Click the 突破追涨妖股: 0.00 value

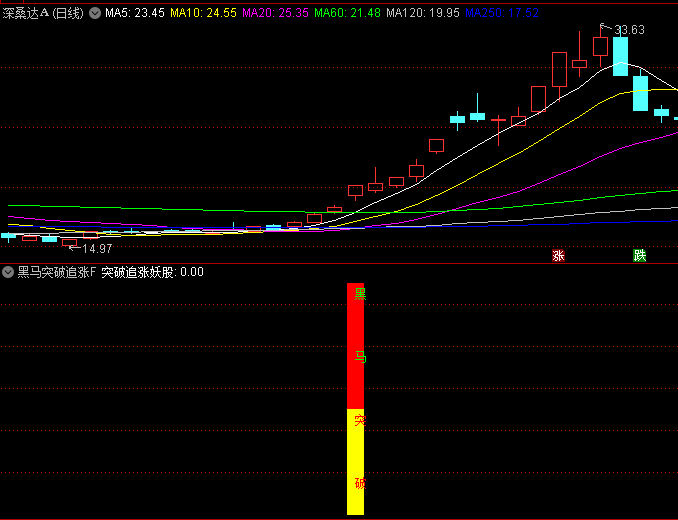point(152,272)
